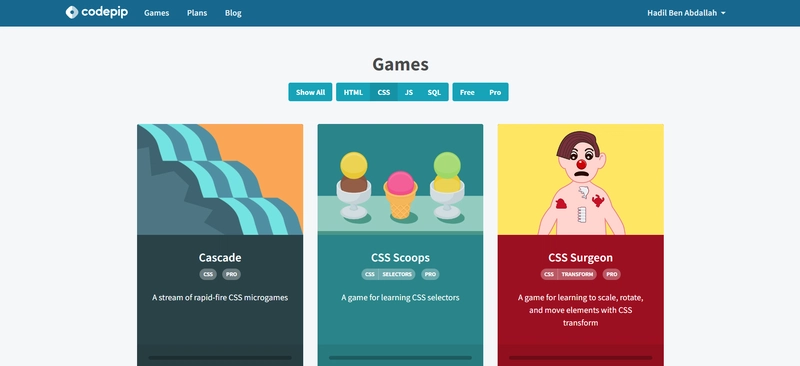
Task: Click the codepip logo icon
Action: [x=72, y=12]
